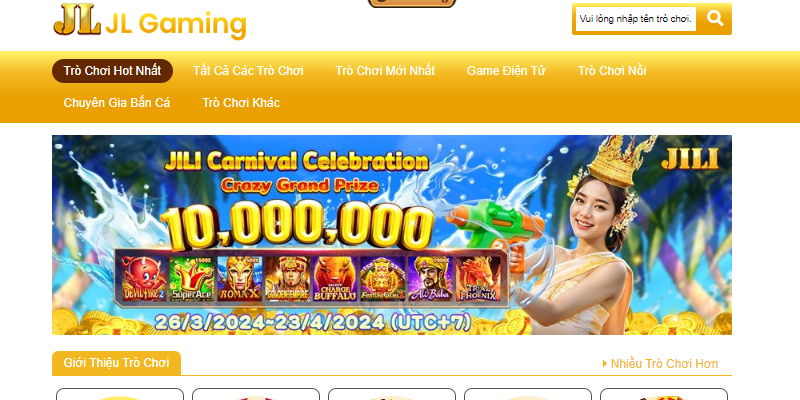
Task: Open the Trò Chơi Hot Nhất tab
Action: click(112, 71)
